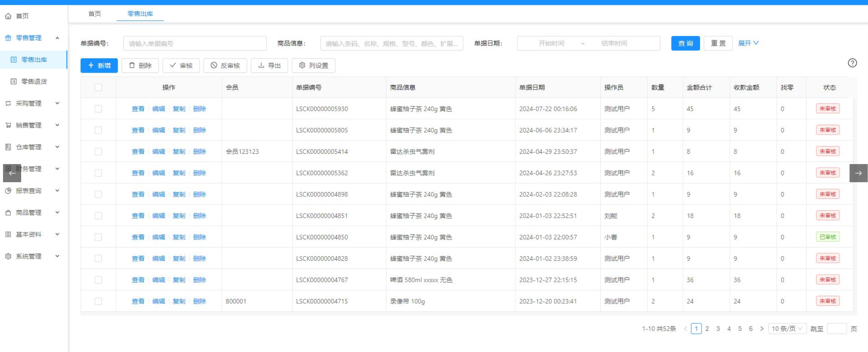The height and width of the screenshot is (352, 868).
Task: Click the 开始时间 date field
Action: coord(551,44)
